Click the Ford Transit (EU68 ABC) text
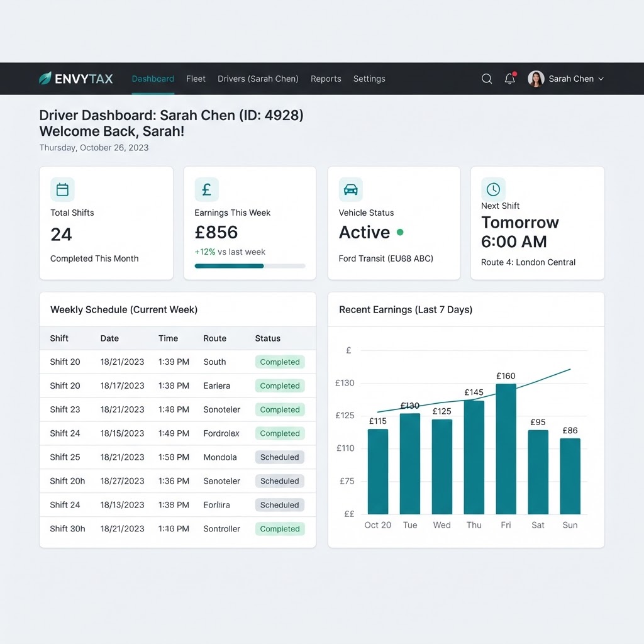The height and width of the screenshot is (644, 644). click(x=386, y=258)
